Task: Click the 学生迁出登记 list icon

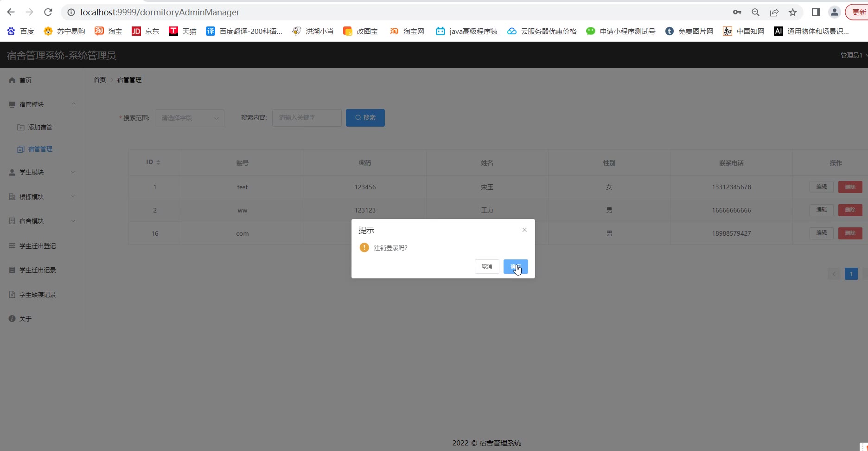Action: 12,246
